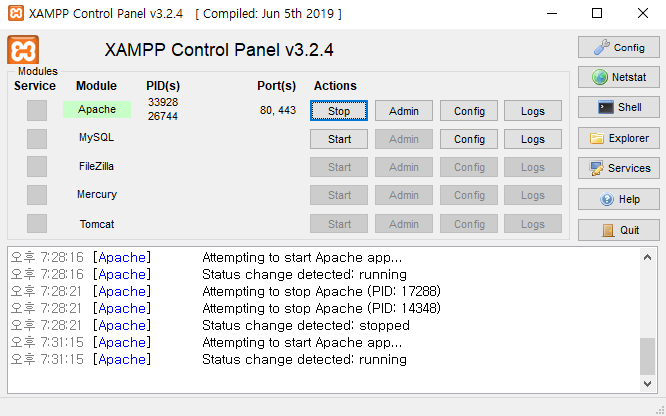Click FileZilla Admin button
666x416 pixels.
point(404,167)
